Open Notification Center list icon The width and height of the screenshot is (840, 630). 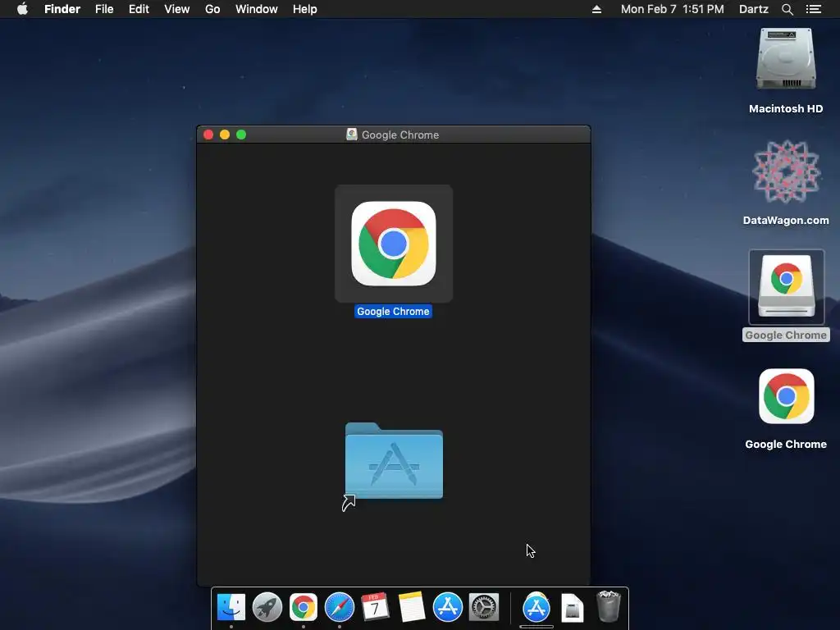tap(813, 9)
